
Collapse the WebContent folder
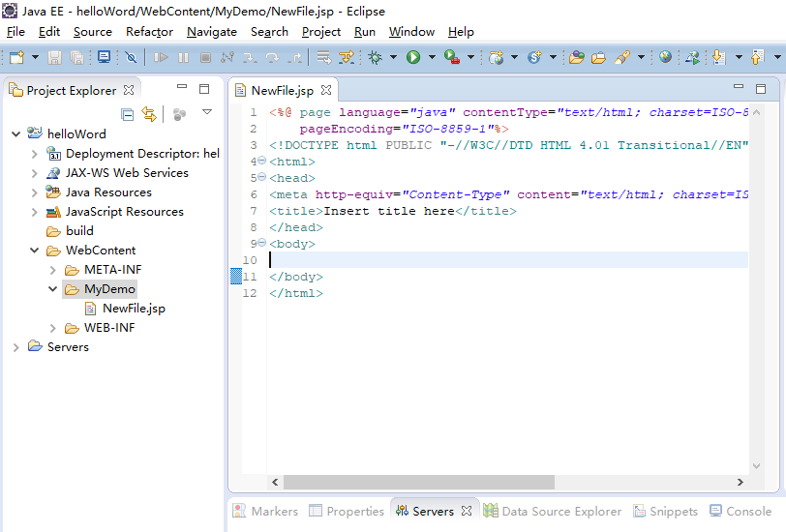[x=34, y=251]
